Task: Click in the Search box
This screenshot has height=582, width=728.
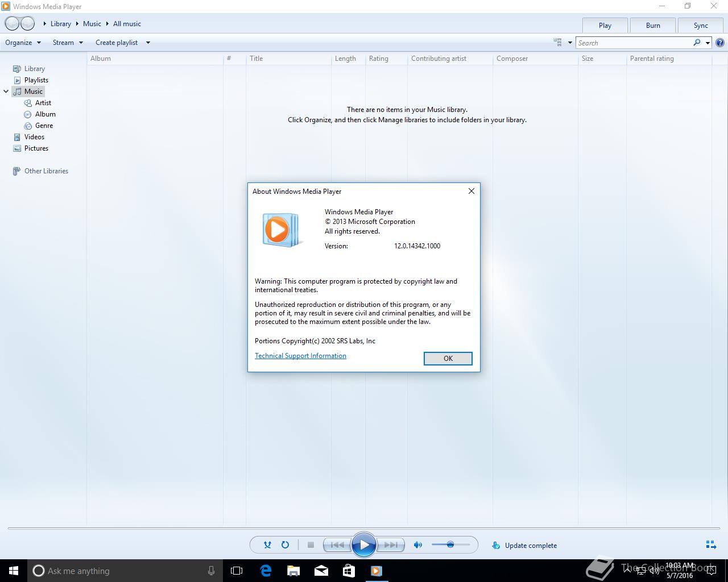Action: coord(634,43)
